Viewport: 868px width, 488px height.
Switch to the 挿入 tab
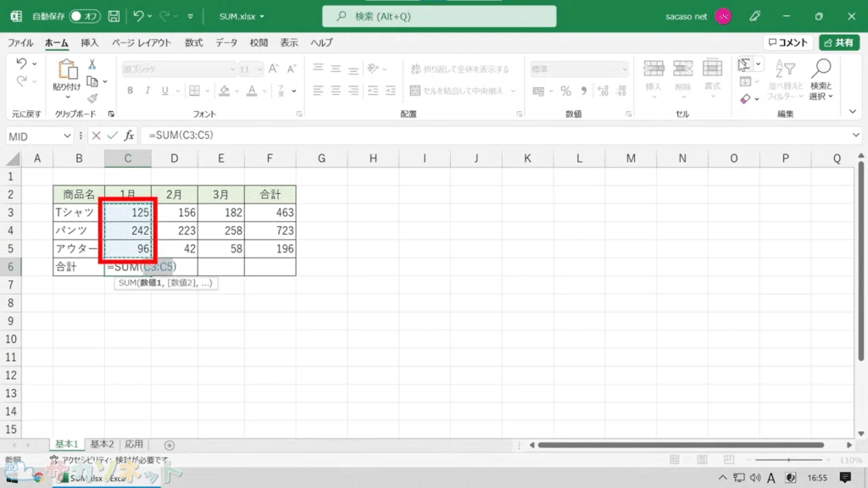pyautogui.click(x=89, y=42)
